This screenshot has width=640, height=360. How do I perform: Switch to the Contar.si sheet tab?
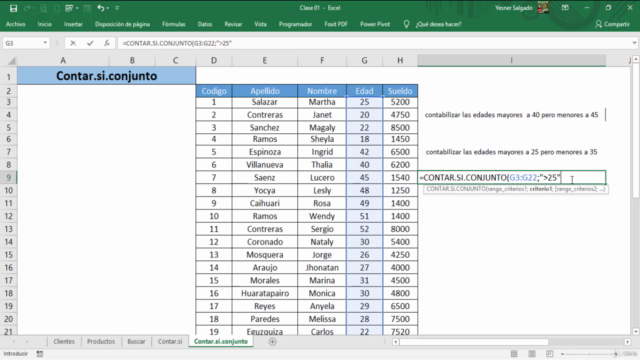[x=170, y=341]
